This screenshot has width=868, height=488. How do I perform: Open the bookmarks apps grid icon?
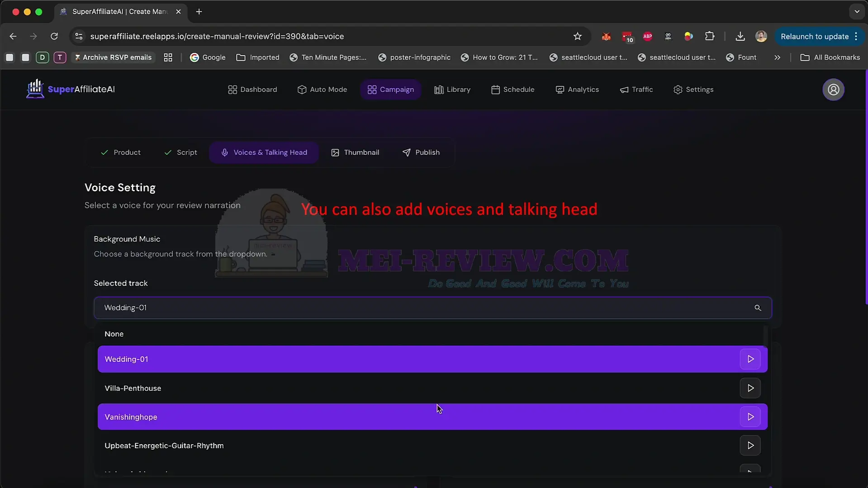coord(168,57)
